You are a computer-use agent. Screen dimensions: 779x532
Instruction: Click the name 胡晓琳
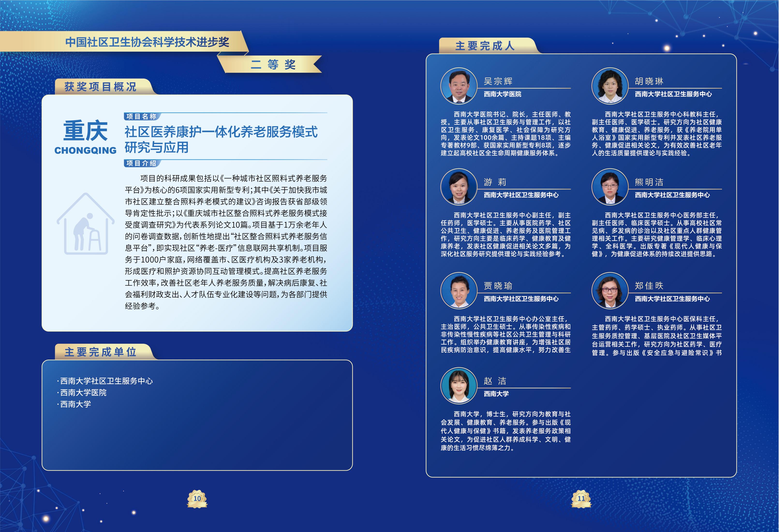pyautogui.click(x=649, y=81)
